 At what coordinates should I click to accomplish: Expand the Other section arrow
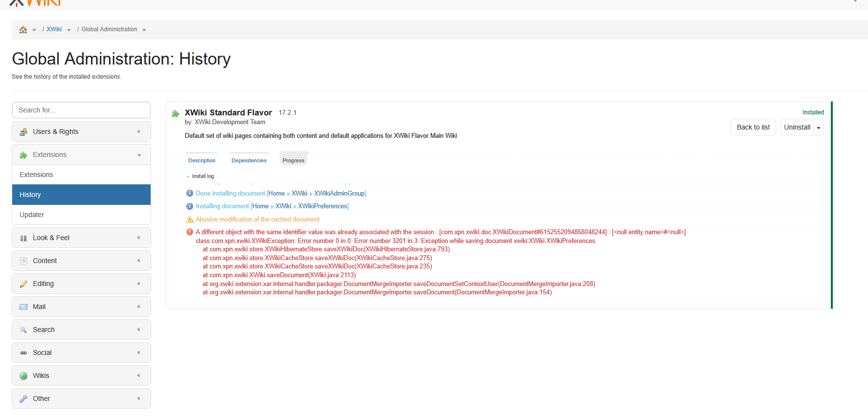click(139, 398)
